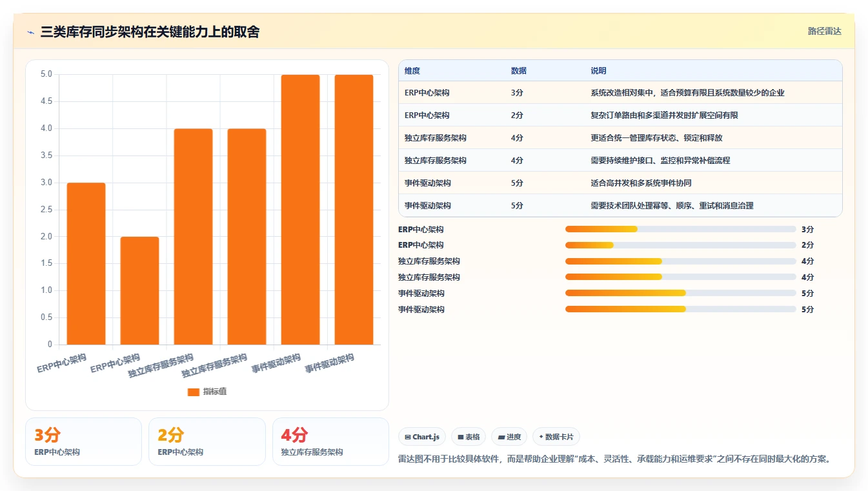Click the title 三类库存同步架构在关键能力上的取舍
868x491 pixels.
coord(150,32)
